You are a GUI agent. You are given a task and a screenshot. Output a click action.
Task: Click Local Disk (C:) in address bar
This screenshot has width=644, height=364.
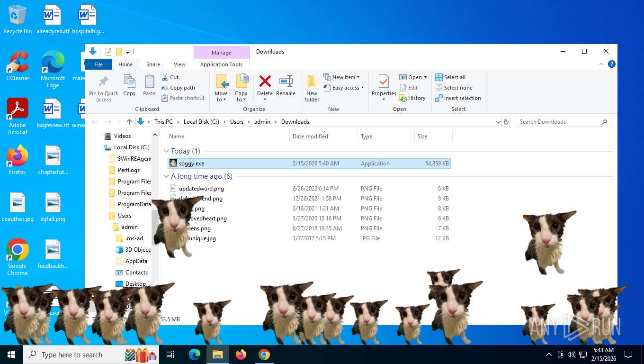coord(201,122)
